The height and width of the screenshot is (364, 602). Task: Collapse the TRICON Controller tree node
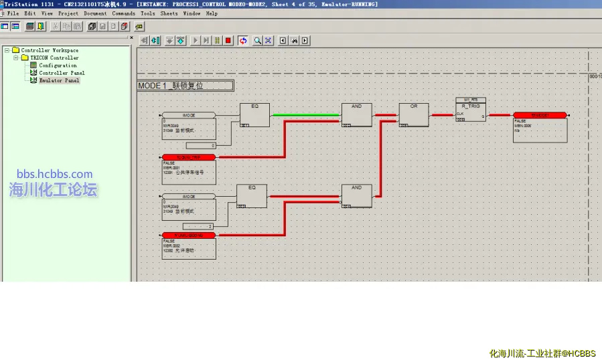pos(15,58)
